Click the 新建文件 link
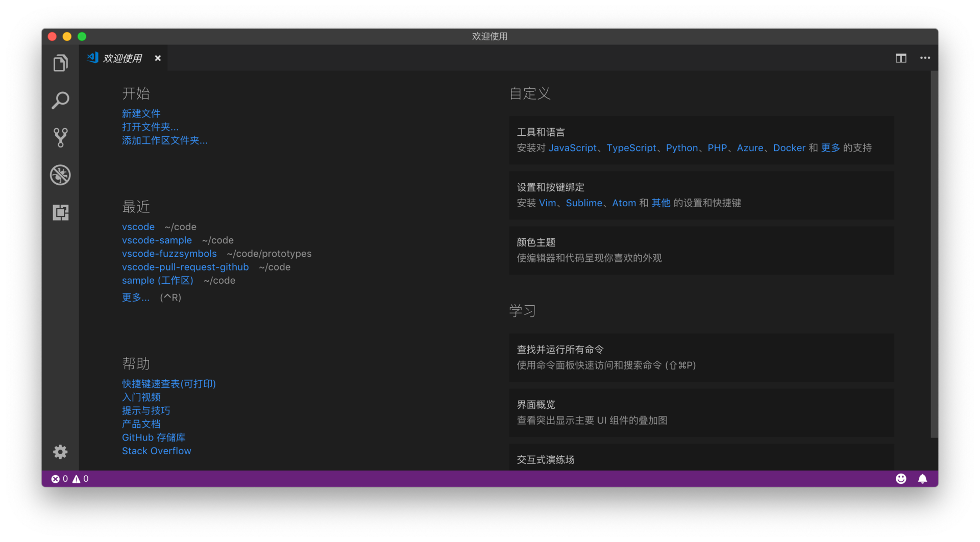The image size is (980, 542). click(141, 113)
